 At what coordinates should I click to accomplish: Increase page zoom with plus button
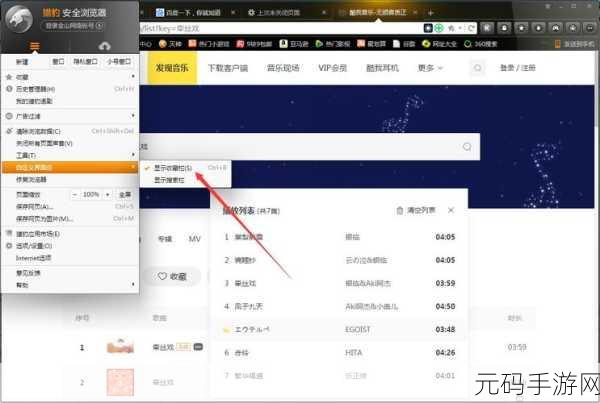coord(108,195)
